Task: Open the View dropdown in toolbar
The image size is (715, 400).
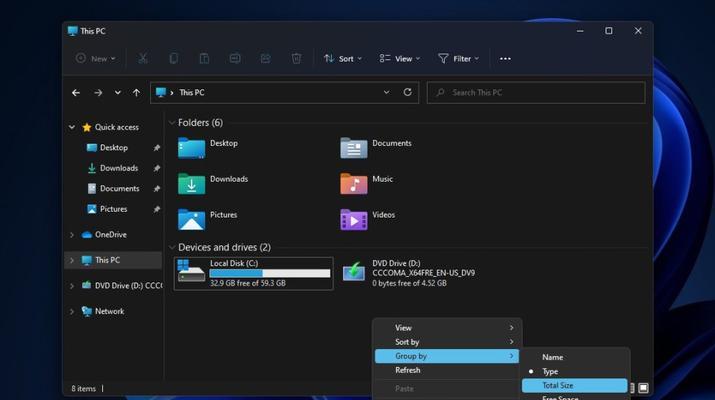Action: point(399,58)
